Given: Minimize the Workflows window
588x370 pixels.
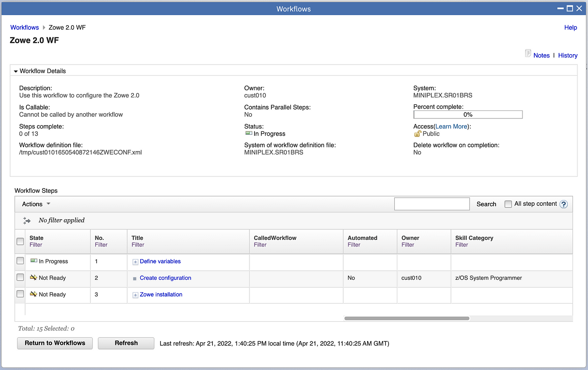Looking at the screenshot, I should [x=560, y=8].
